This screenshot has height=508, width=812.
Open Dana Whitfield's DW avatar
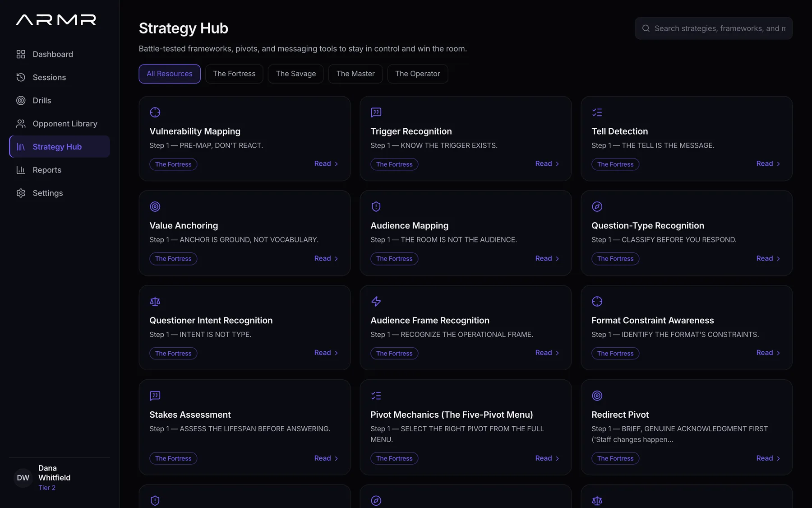point(23,478)
